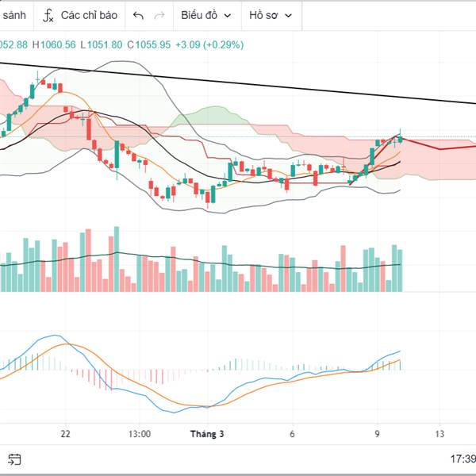Click the Tháng 3 time axis label
This screenshot has width=476, height=476.
(207, 434)
